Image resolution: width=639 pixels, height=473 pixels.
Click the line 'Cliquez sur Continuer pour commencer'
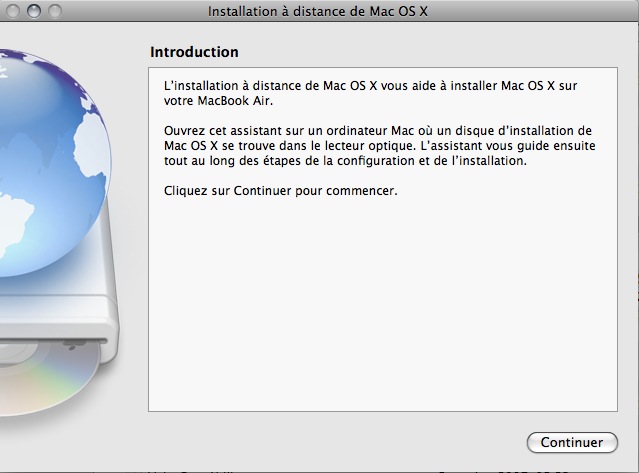click(280, 191)
